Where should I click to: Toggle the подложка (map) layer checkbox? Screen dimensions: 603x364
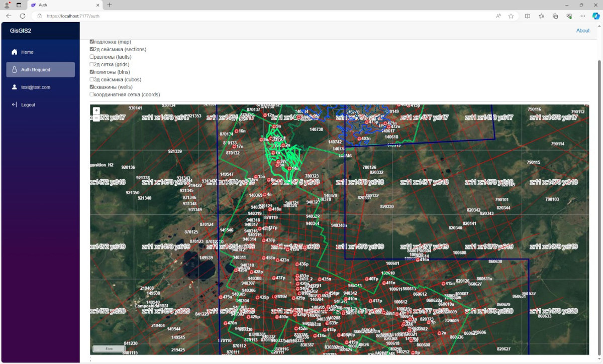tap(92, 42)
